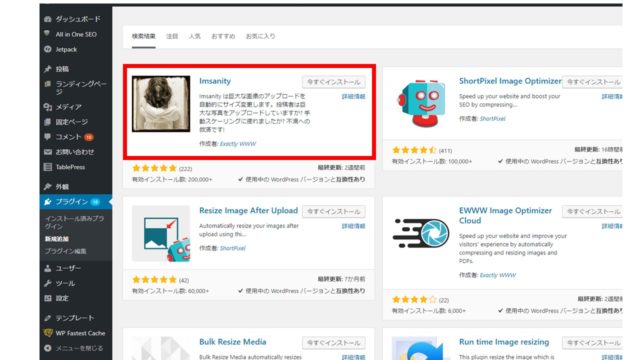The image size is (640, 360).
Task: Install the Bulk Resize Media plugin
Action: coord(333,343)
